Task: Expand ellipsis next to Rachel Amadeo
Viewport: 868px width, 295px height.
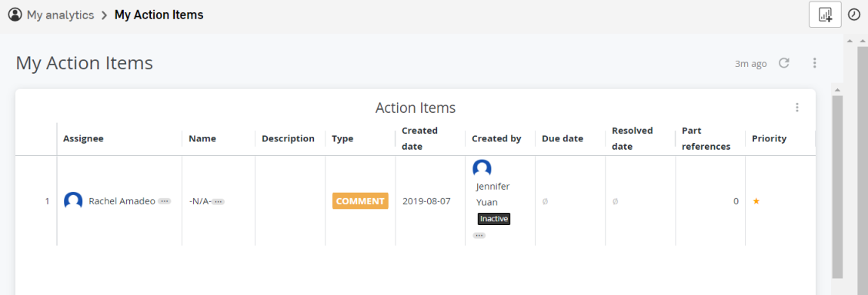Action: 165,201
